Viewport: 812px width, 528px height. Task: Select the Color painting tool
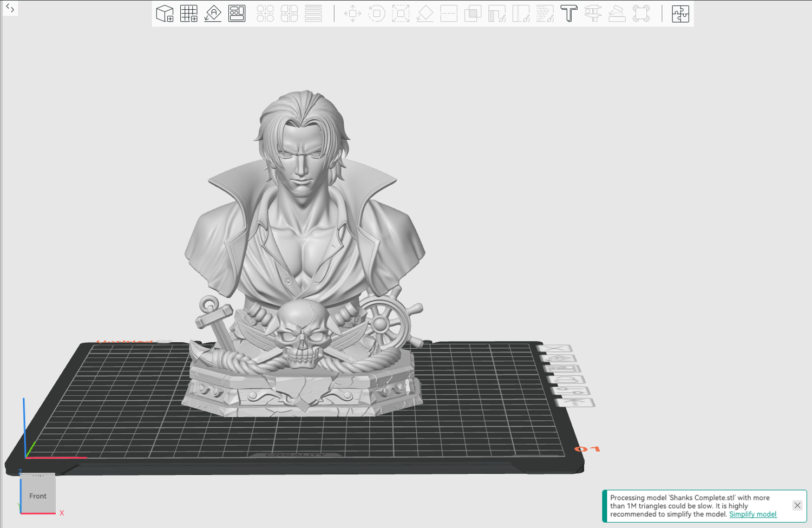coord(545,14)
